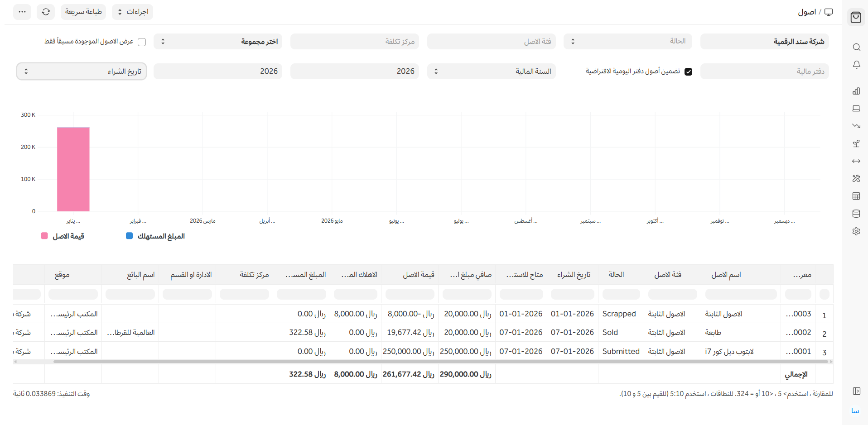The height and width of the screenshot is (425, 868).
Task: Open notifications bell in sidebar
Action: 856,65
